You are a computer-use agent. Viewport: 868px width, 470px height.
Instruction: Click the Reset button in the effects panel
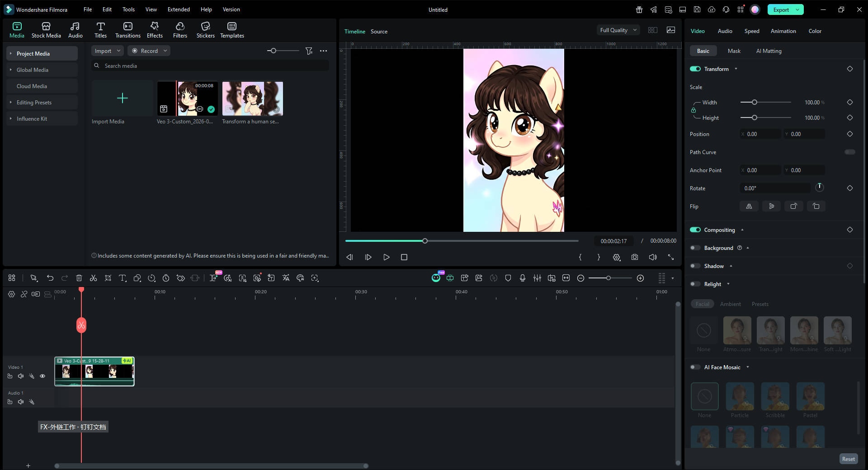[x=848, y=459]
